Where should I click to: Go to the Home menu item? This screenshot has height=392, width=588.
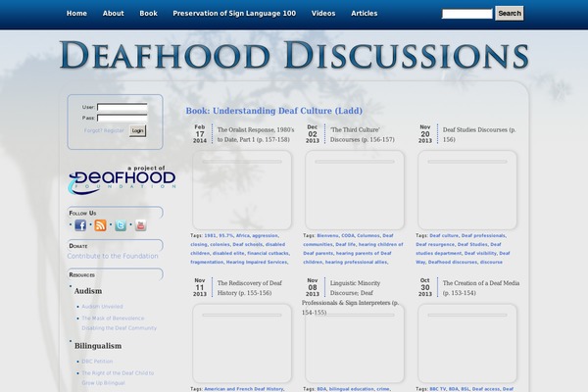click(x=76, y=13)
